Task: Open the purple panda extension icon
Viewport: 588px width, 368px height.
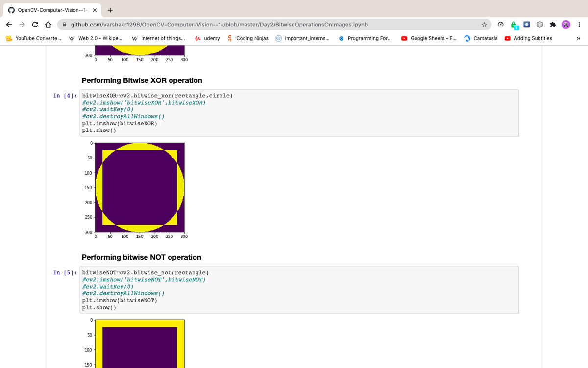Action: (566, 24)
